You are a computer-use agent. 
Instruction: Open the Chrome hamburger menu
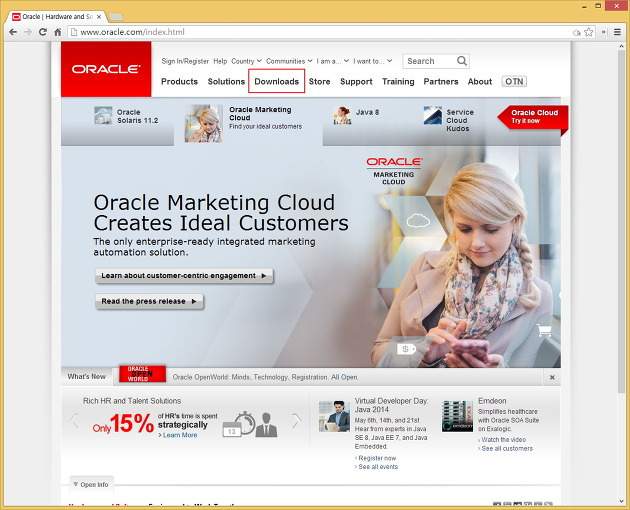pos(618,32)
